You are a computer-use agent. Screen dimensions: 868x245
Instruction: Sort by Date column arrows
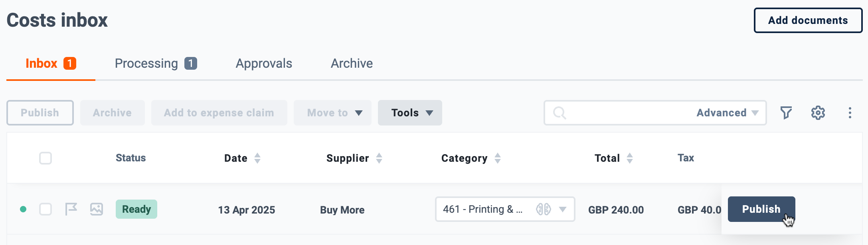click(257, 158)
